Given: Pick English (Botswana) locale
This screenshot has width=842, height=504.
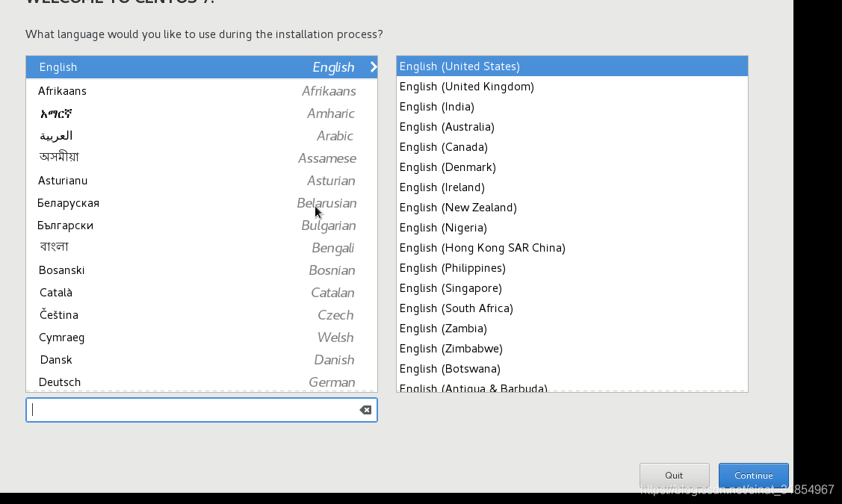Looking at the screenshot, I should (x=572, y=369).
